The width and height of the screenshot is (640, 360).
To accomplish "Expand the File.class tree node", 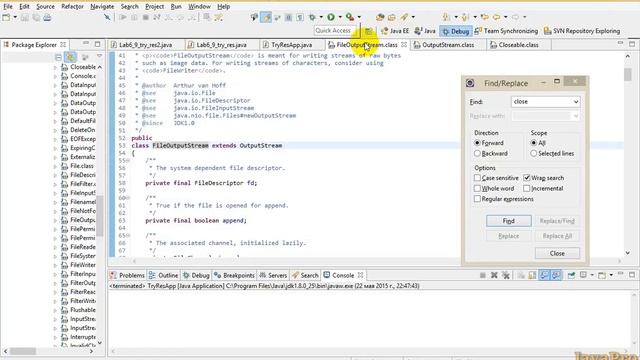I will click(x=55, y=166).
